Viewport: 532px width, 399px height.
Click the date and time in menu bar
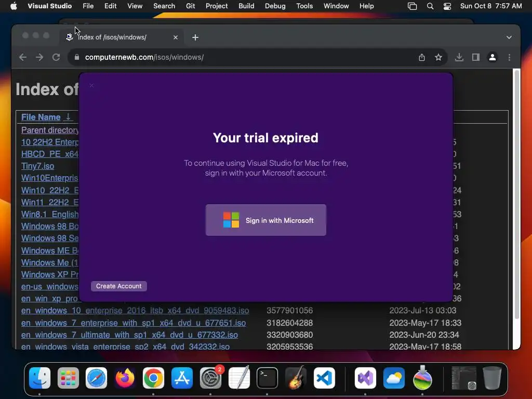(x=491, y=6)
